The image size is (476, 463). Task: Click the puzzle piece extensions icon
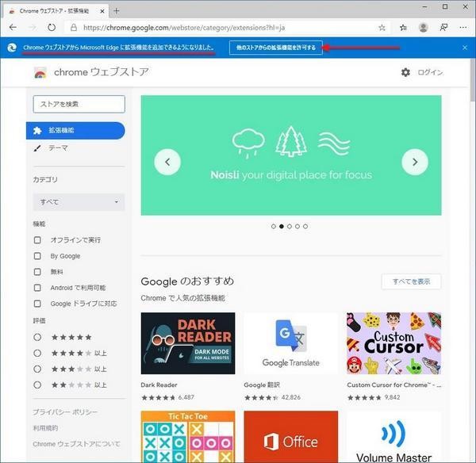click(37, 131)
